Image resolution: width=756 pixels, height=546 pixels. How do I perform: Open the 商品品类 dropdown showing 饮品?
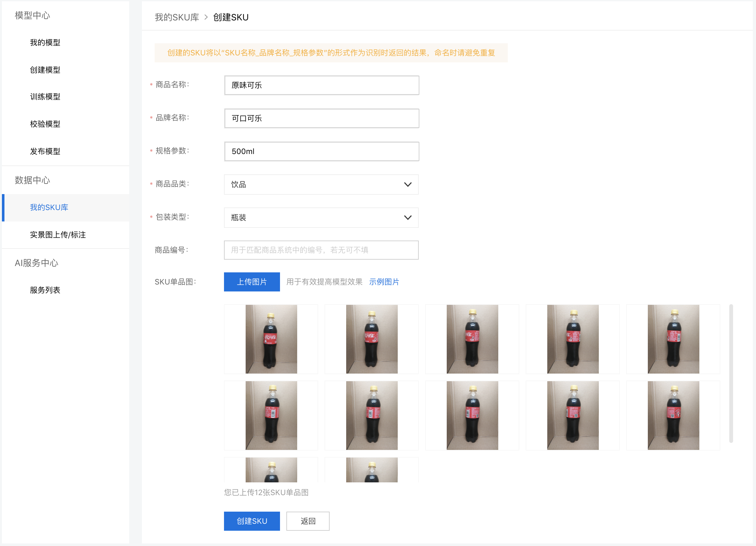[x=321, y=184]
